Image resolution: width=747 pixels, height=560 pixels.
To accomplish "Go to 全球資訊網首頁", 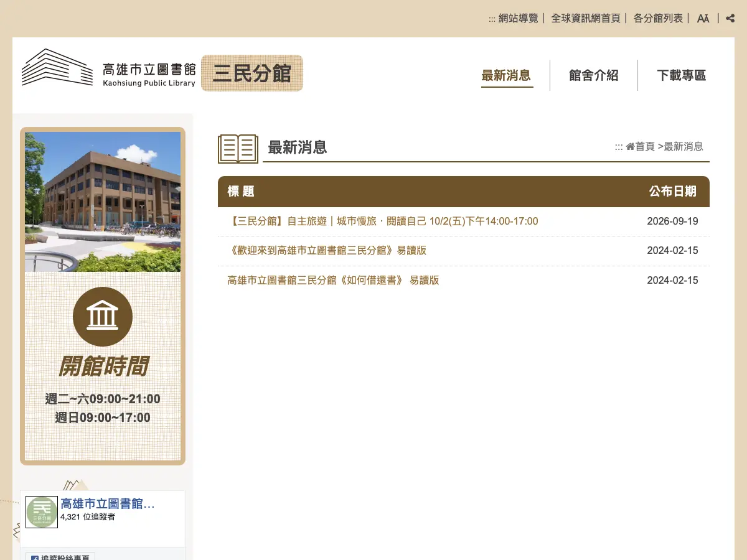I will pyautogui.click(x=586, y=19).
